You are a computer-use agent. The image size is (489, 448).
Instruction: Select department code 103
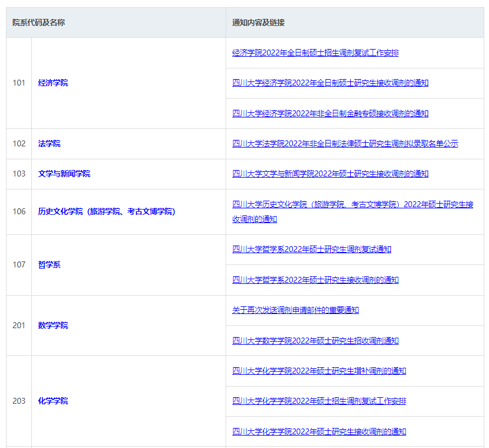coord(19,174)
